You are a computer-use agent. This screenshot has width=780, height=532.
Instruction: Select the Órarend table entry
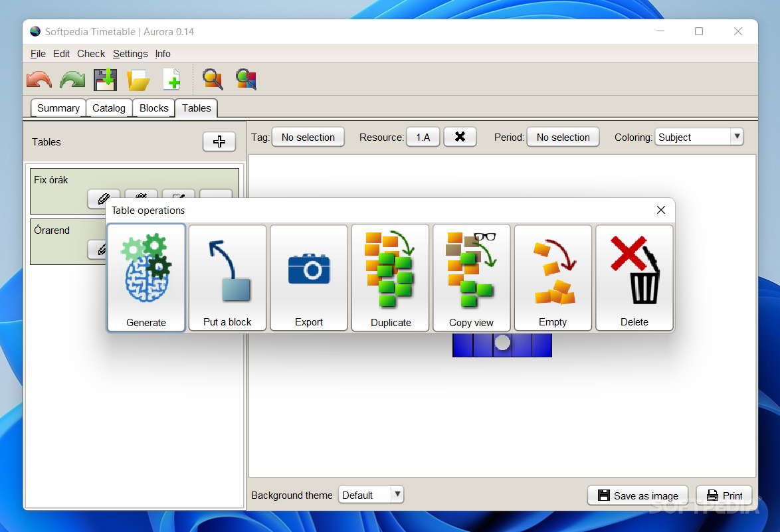[x=68, y=241]
